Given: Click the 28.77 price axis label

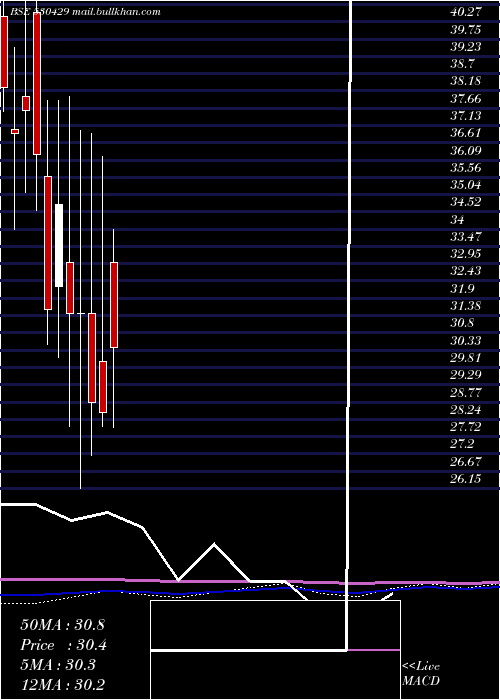Looking at the screenshot, I should pyautogui.click(x=466, y=392).
